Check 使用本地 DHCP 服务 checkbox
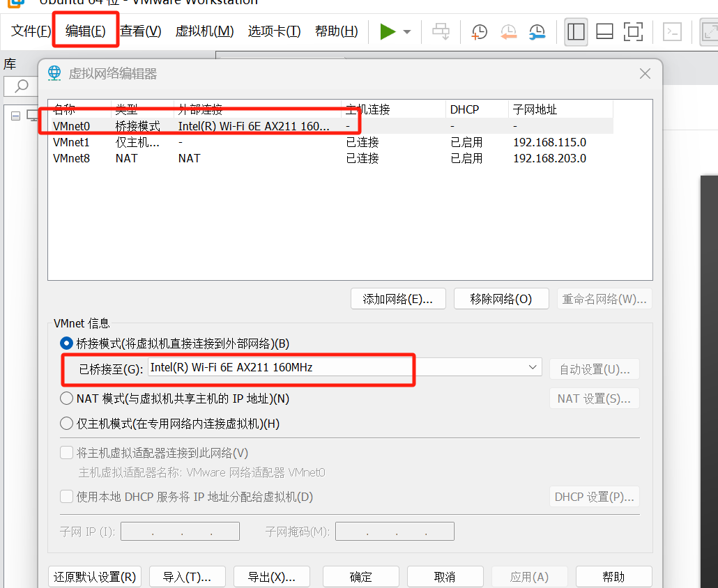The image size is (718, 588). 66,497
